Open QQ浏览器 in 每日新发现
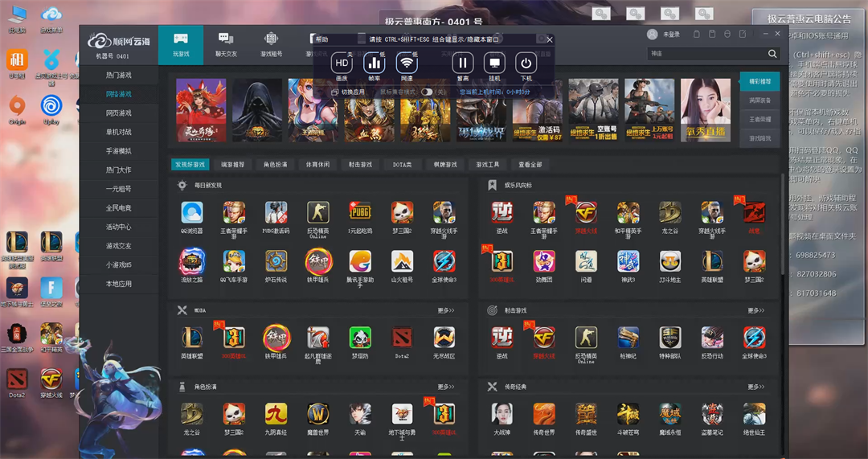The width and height of the screenshot is (868, 459). pyautogui.click(x=191, y=212)
